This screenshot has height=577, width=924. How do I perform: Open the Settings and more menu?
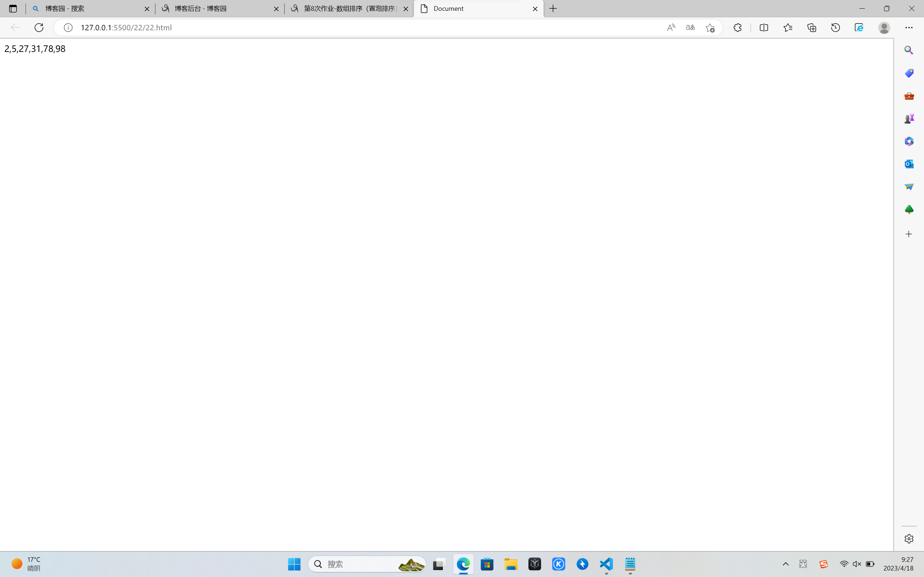(x=909, y=27)
